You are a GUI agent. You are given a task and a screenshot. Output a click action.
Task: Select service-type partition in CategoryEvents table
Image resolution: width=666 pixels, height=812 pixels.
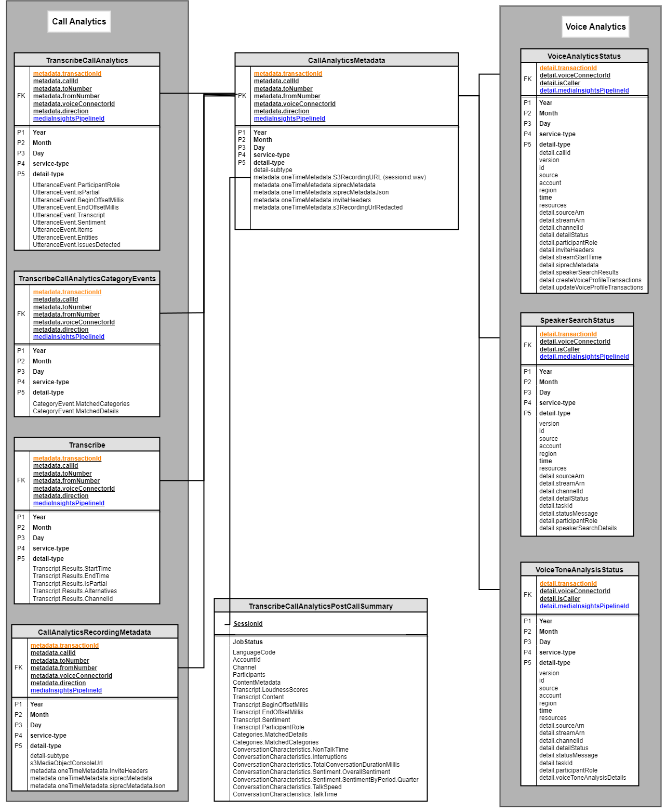[50, 382]
